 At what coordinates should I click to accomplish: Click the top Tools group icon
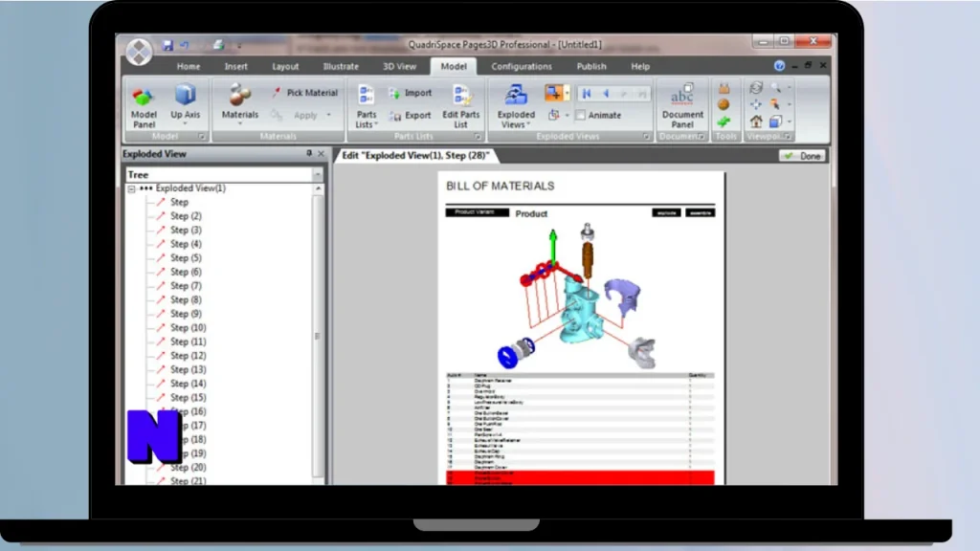coord(724,88)
